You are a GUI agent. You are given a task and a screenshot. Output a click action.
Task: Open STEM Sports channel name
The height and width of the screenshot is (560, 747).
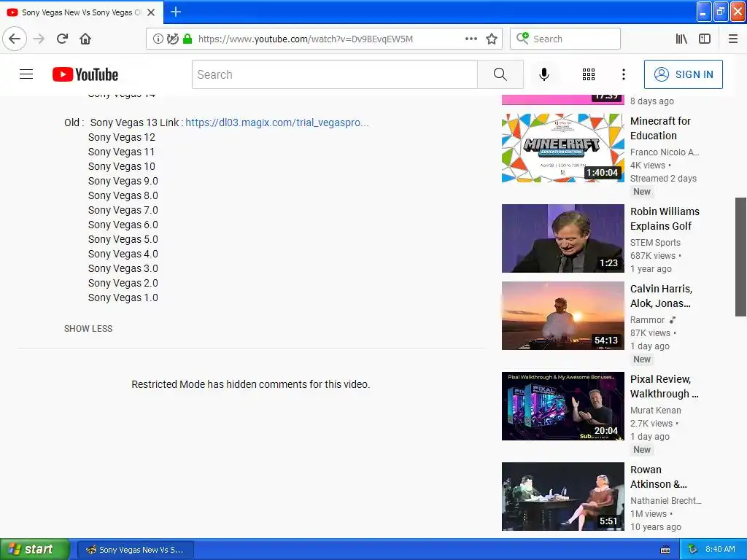tap(655, 242)
